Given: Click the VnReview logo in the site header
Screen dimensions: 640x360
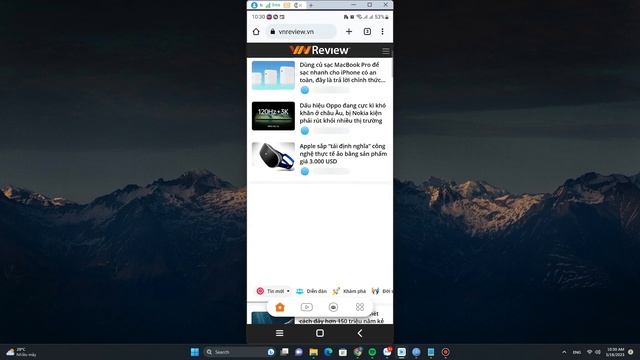Looking at the screenshot, I should pos(320,50).
